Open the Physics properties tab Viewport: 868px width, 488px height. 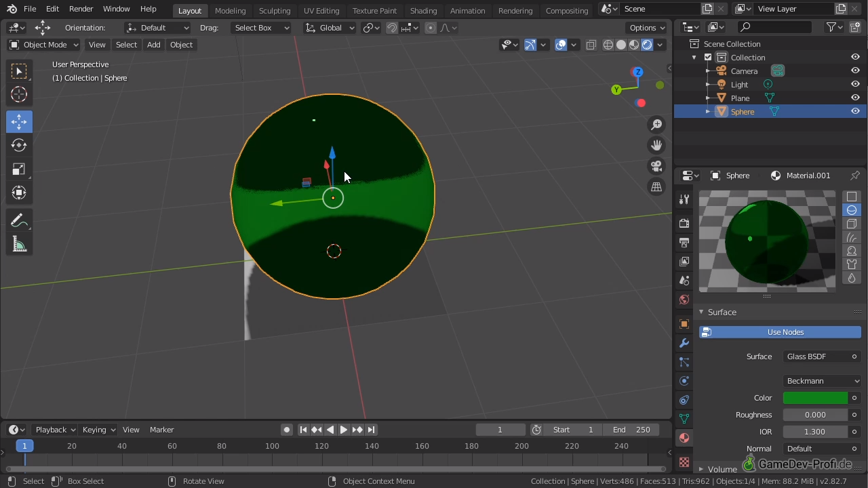684,381
